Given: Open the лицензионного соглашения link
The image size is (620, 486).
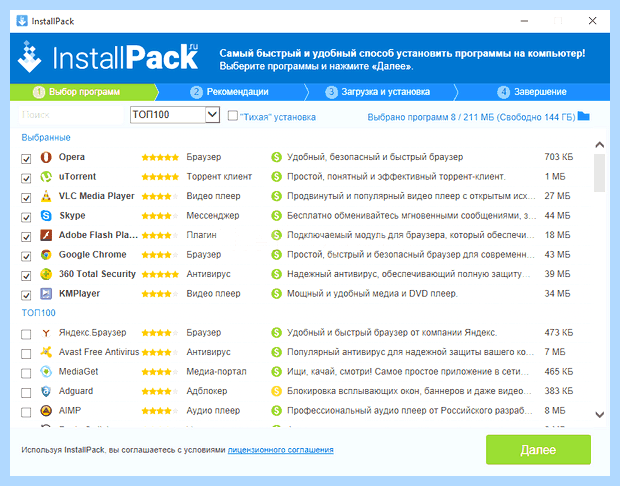Looking at the screenshot, I should coord(280,450).
